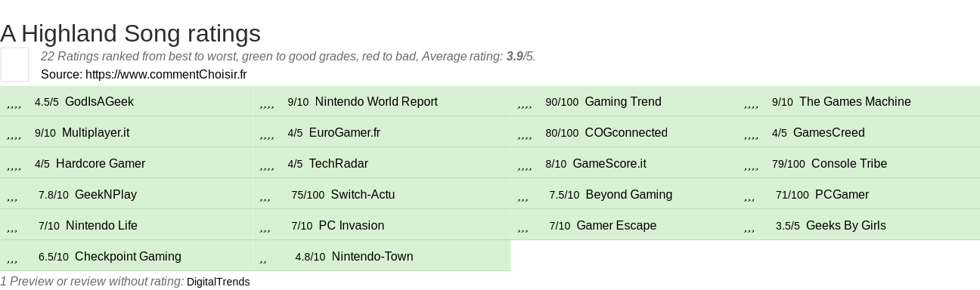Screen dimensions: 980x290
Task: Open the Nintendo Life review
Action: tap(101, 225)
